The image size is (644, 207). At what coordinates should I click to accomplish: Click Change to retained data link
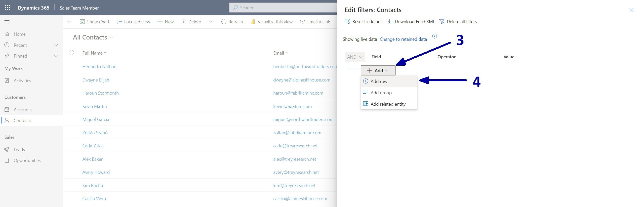click(403, 39)
